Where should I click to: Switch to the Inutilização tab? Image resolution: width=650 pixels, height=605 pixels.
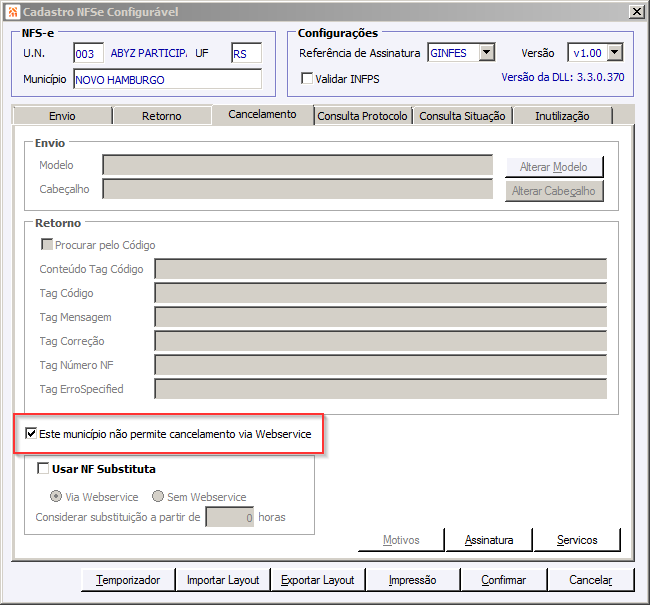click(x=562, y=116)
